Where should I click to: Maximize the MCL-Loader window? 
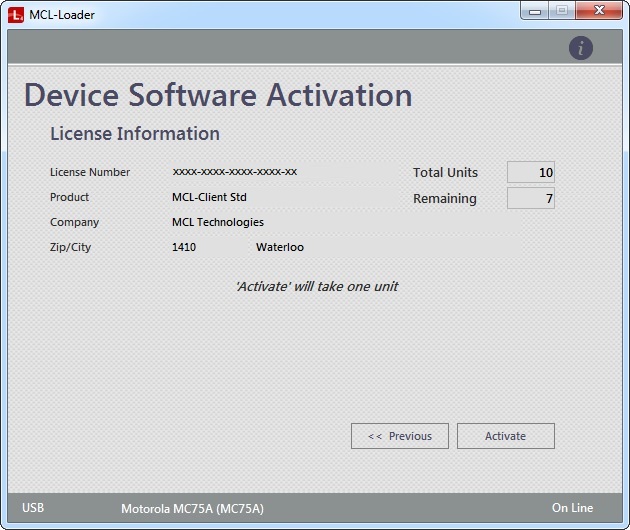tap(562, 11)
